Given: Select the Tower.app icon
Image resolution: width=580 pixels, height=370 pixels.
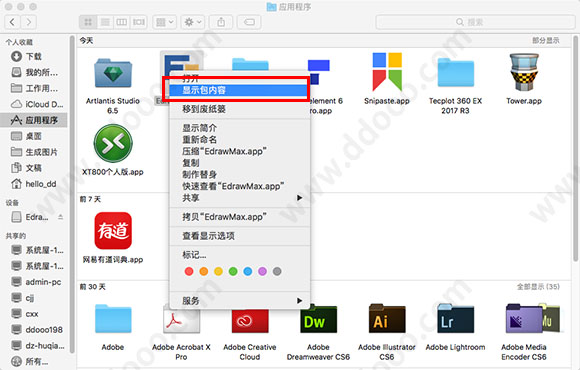Looking at the screenshot, I should pyautogui.click(x=524, y=72).
